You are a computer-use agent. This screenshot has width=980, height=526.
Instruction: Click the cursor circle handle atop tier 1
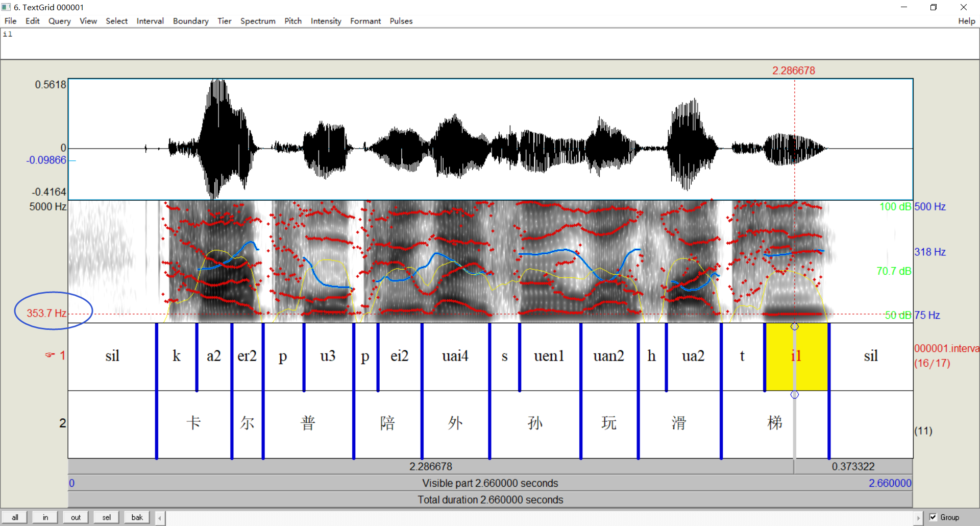(x=795, y=326)
